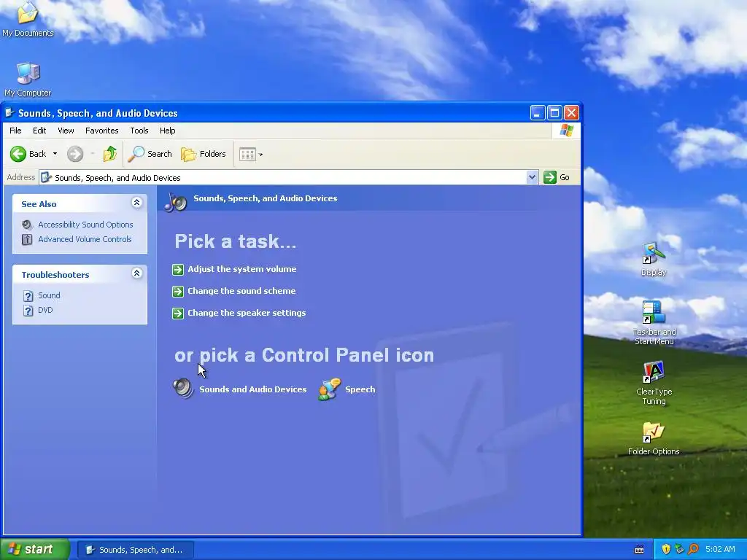Image resolution: width=747 pixels, height=560 pixels.
Task: Click the Speech control panel icon
Action: [x=329, y=389]
